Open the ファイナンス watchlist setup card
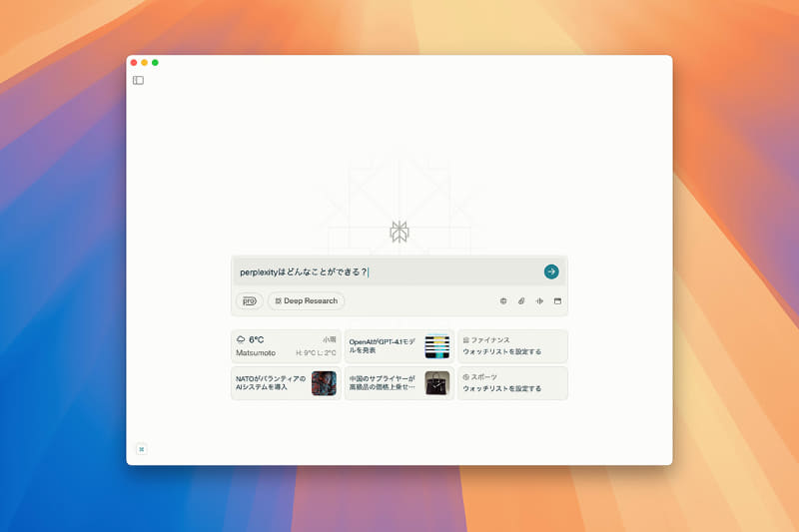This screenshot has width=799, height=532. [x=512, y=346]
